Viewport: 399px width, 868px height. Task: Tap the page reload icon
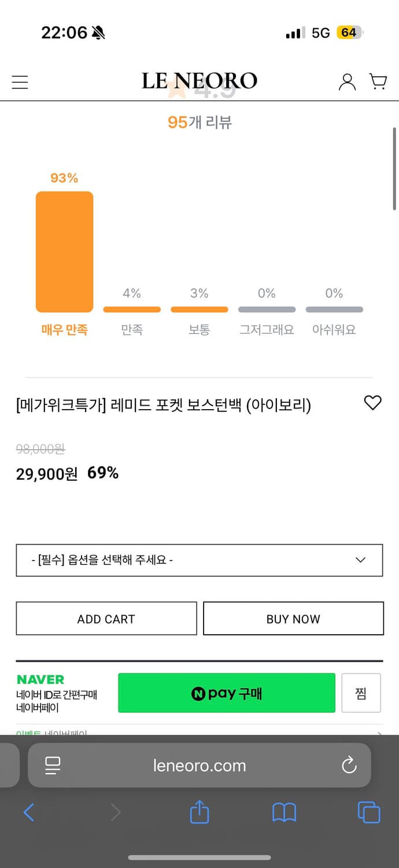(x=349, y=765)
